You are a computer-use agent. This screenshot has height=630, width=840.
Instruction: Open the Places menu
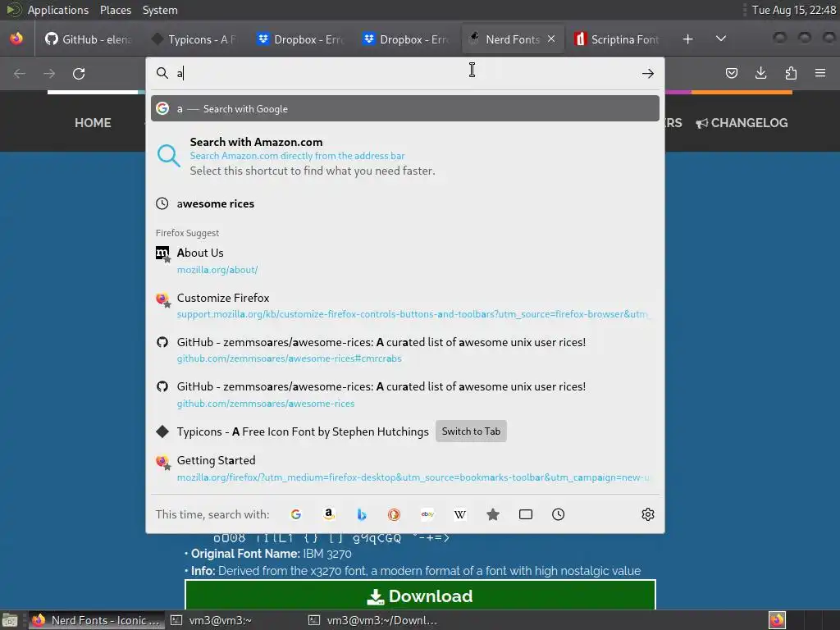click(x=115, y=10)
